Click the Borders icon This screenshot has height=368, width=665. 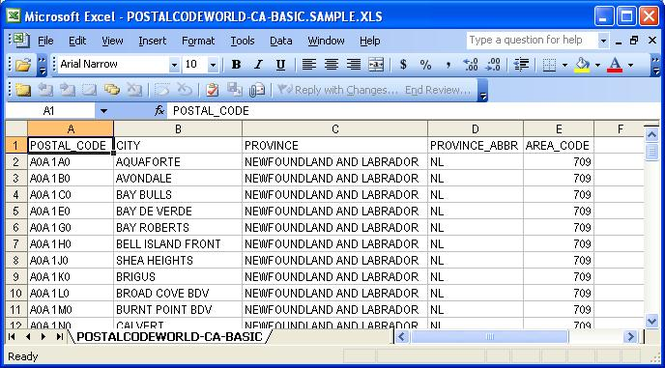pyautogui.click(x=549, y=64)
